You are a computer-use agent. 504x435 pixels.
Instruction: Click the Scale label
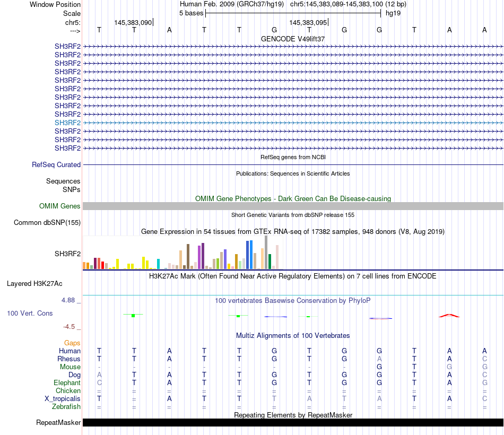pyautogui.click(x=72, y=13)
